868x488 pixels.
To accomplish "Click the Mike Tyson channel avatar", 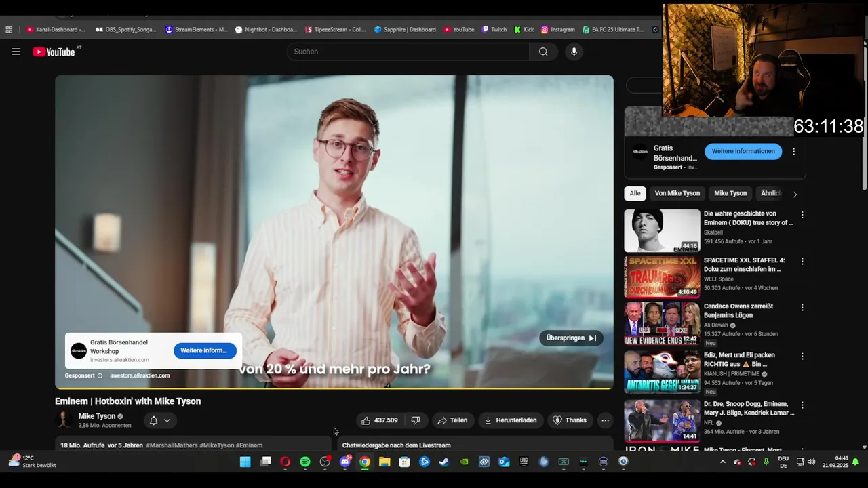I will click(64, 420).
